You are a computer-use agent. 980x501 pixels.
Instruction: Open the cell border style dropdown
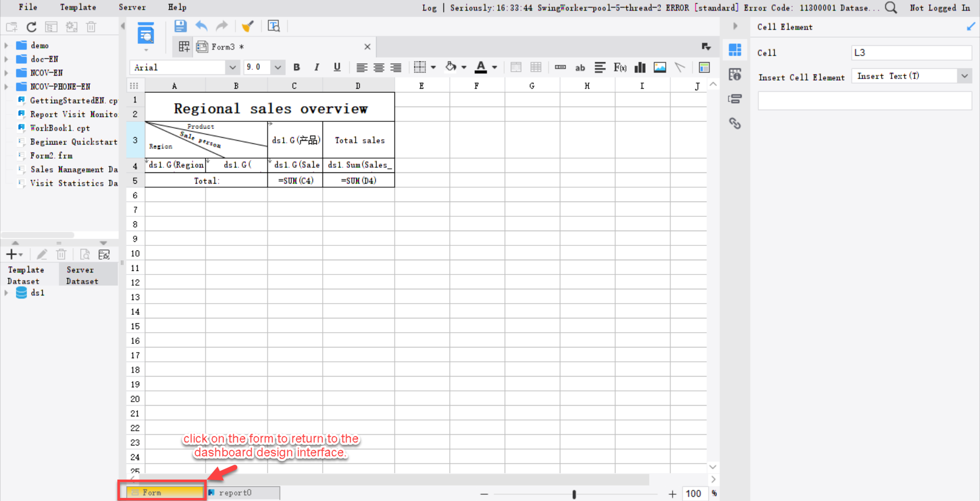point(433,67)
